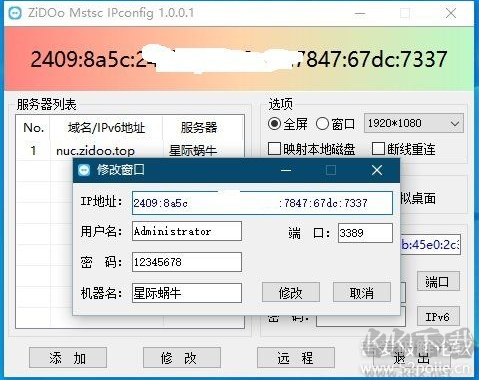The height and width of the screenshot is (380, 479).
Task: Click the 修改 button in the dialog
Action: tap(291, 292)
